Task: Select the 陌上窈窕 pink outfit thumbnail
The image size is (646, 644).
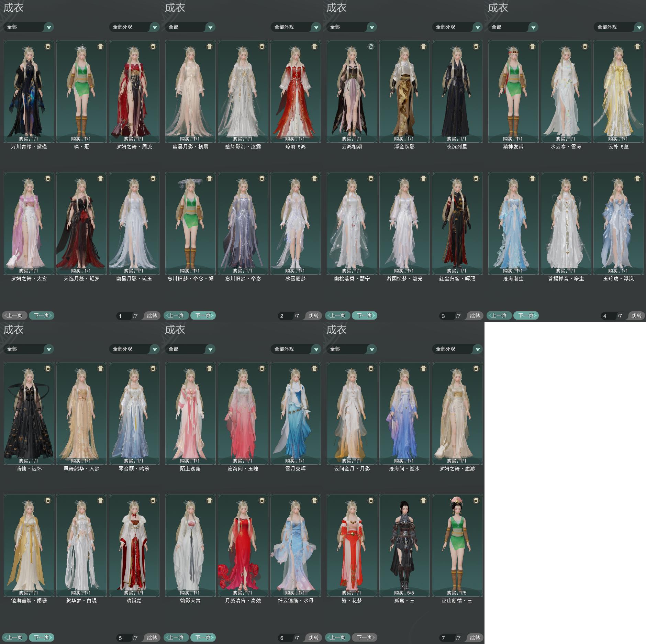Action: click(190, 413)
